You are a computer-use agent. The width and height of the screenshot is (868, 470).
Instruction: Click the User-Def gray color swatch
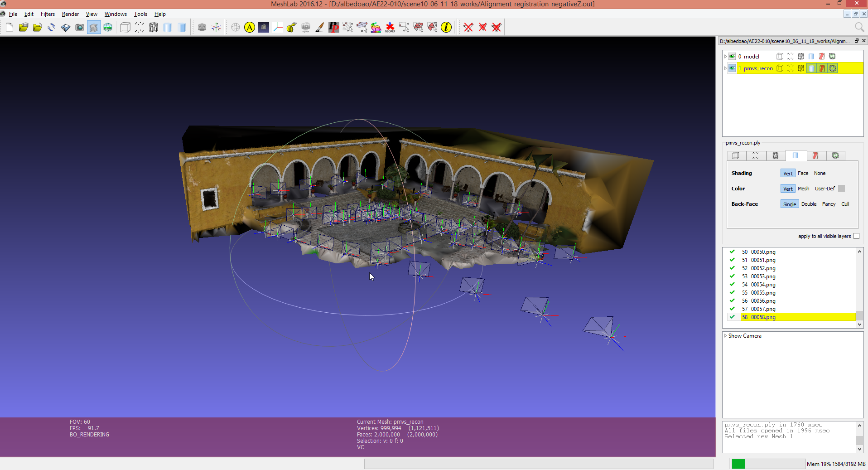click(x=841, y=189)
